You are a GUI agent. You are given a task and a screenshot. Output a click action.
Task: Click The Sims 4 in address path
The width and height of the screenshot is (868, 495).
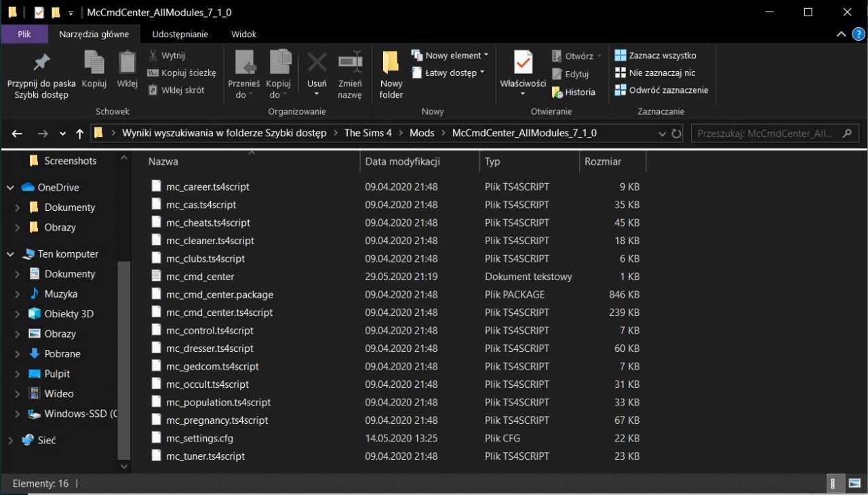pyautogui.click(x=368, y=133)
